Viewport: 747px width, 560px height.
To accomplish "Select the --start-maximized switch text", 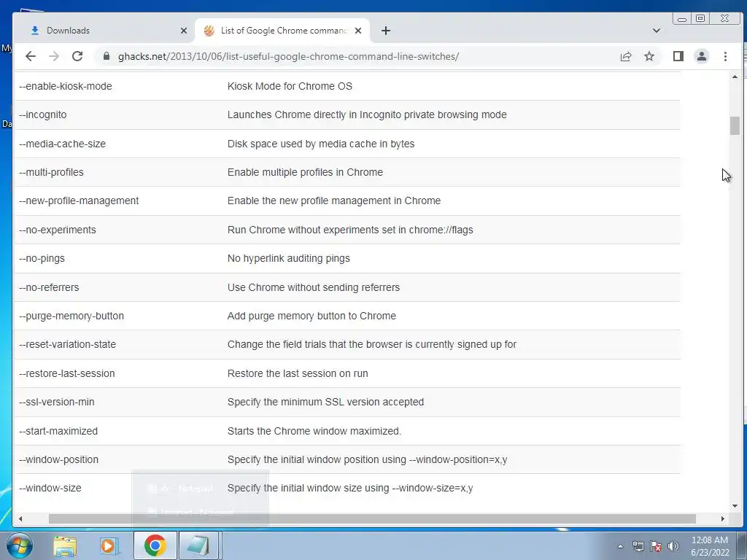I will pos(58,431).
